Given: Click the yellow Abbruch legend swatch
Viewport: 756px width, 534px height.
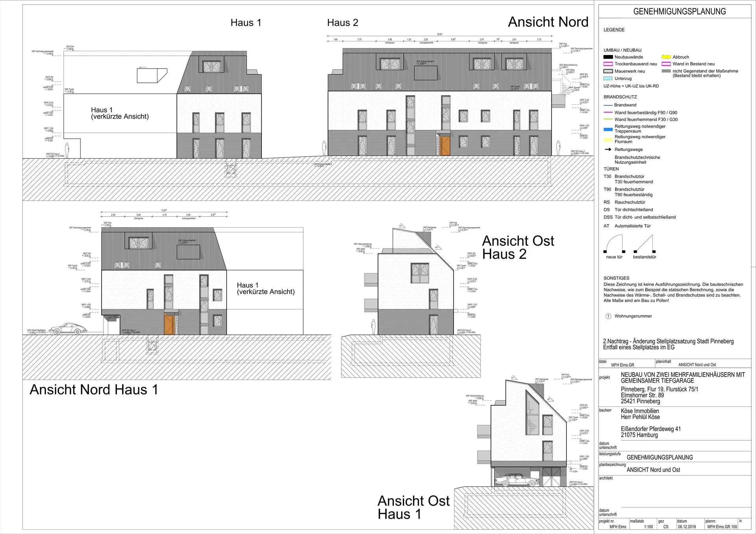Looking at the screenshot, I should 666,57.
